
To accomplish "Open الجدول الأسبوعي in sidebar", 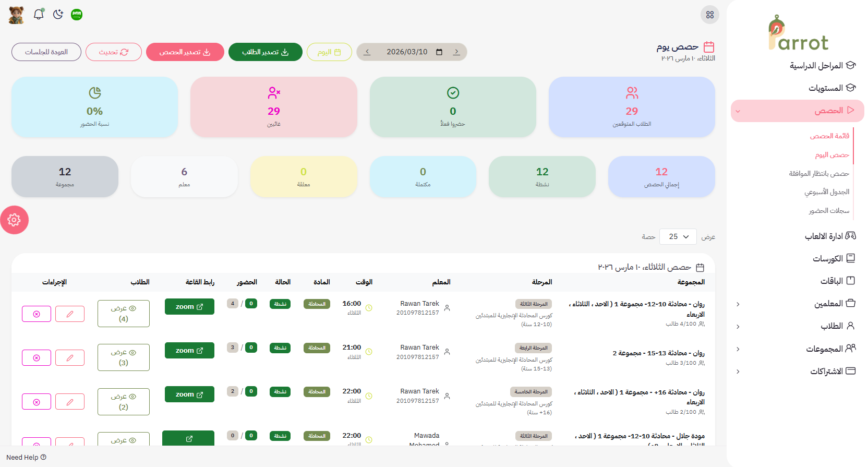I will pos(826,192).
